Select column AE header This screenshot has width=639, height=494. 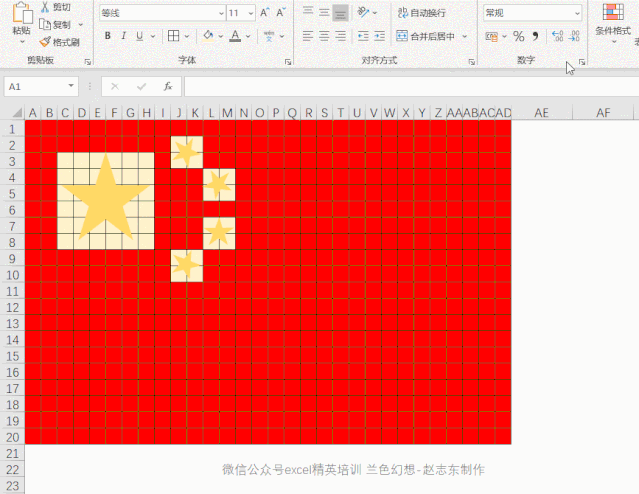click(542, 112)
